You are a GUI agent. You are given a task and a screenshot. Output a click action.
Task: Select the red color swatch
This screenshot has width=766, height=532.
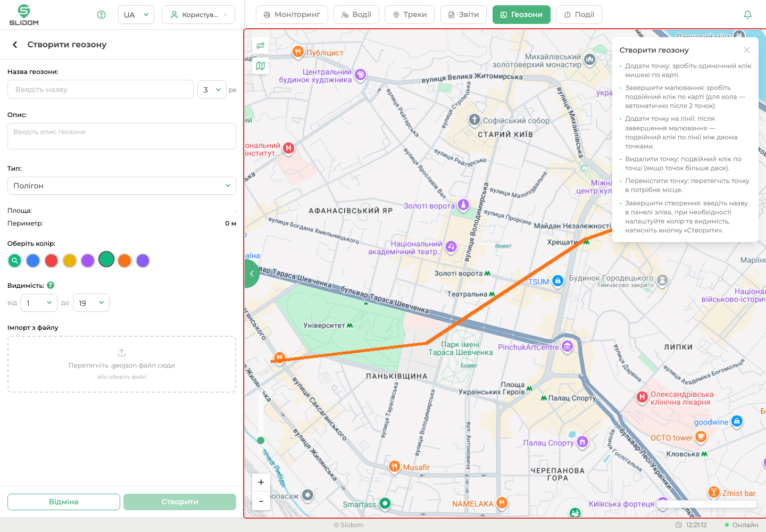coord(52,261)
